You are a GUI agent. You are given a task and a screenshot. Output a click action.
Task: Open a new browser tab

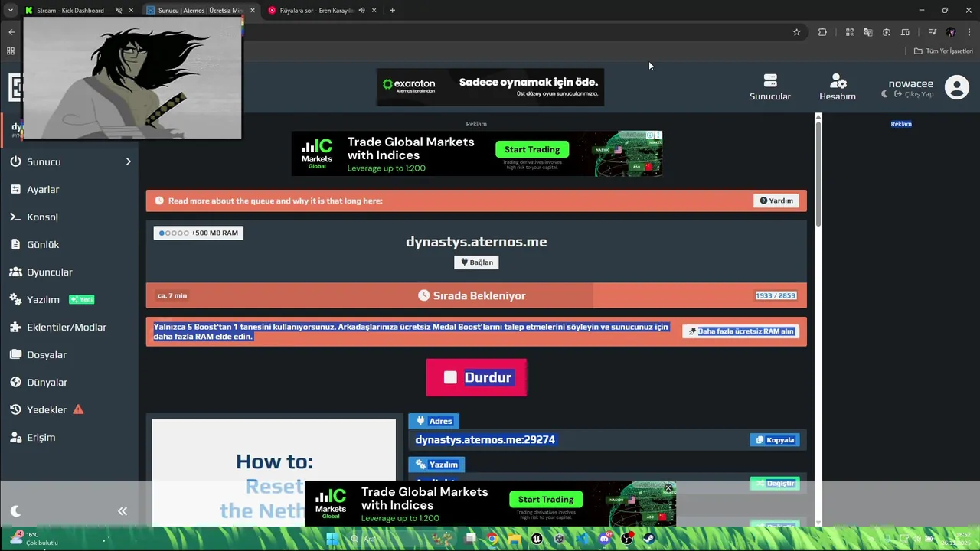[x=392, y=10]
